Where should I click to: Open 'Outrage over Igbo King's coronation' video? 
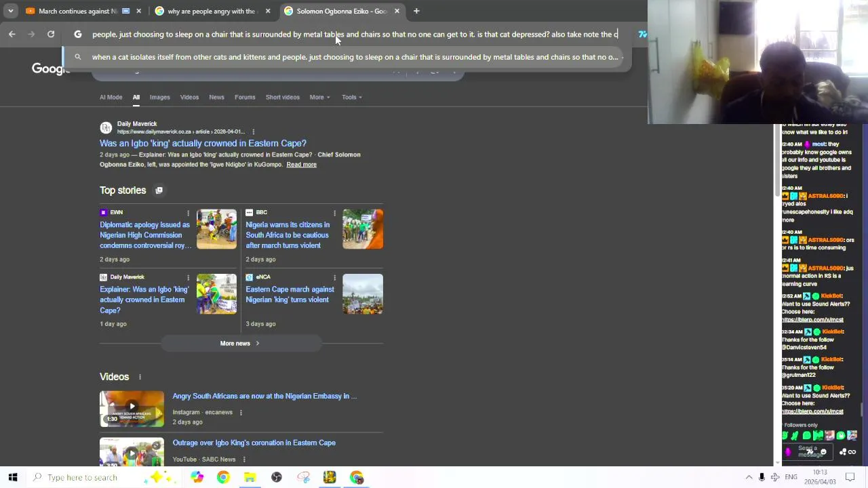tap(254, 443)
